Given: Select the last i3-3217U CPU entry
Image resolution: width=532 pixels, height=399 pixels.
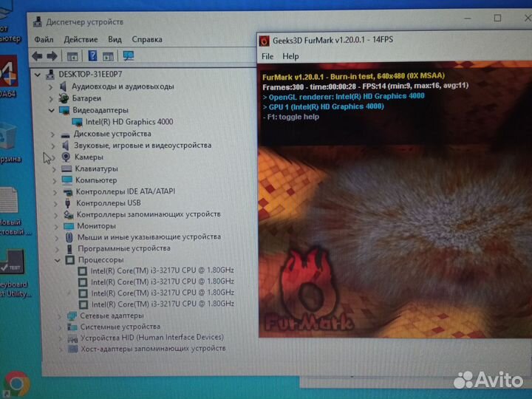Looking at the screenshot, I should coord(163,304).
